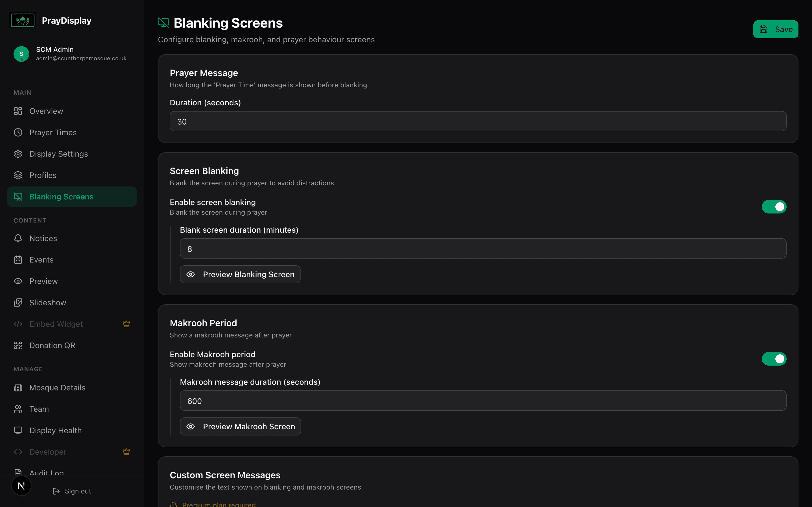Image resolution: width=812 pixels, height=507 pixels.
Task: Toggle the Preview eye icon in sidebar
Action: 18,281
